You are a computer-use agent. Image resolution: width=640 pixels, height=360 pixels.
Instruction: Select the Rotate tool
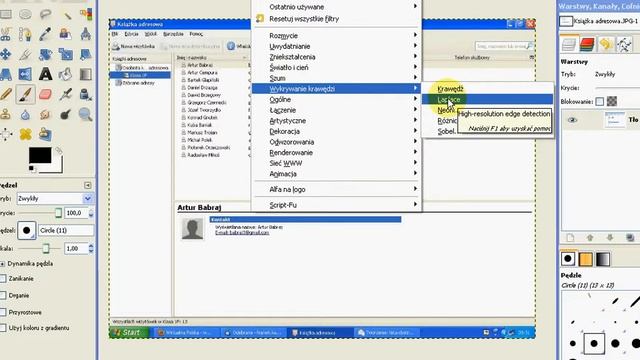point(45,54)
